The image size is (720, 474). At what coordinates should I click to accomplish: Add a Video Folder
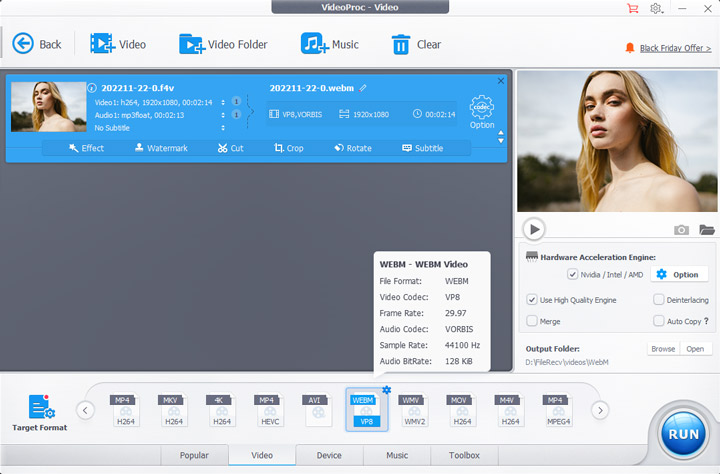[191, 44]
